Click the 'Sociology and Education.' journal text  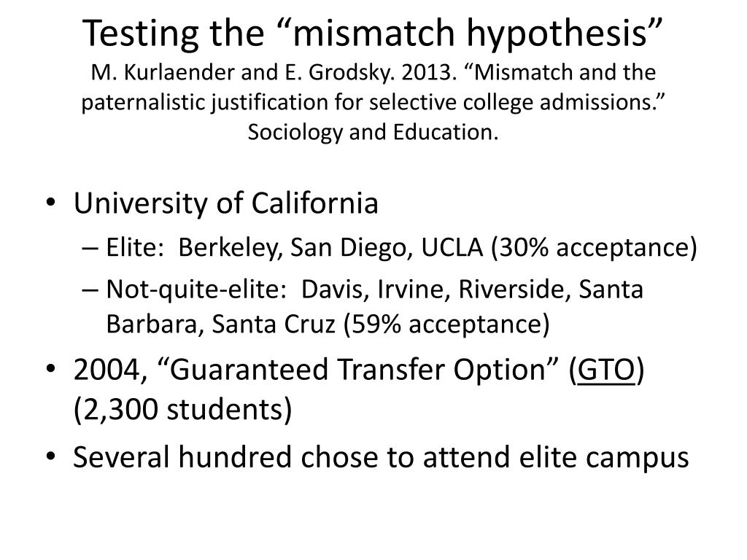point(373,132)
